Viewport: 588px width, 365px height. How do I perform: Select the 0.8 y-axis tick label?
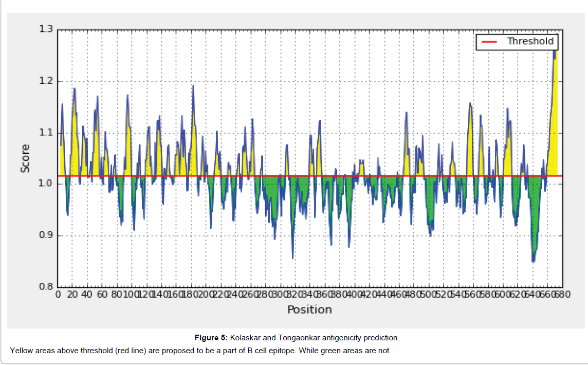click(x=46, y=287)
